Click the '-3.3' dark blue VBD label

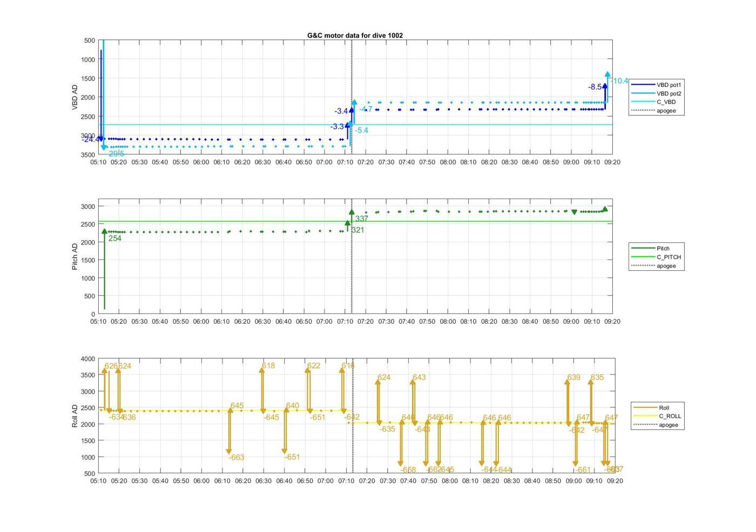click(337, 127)
